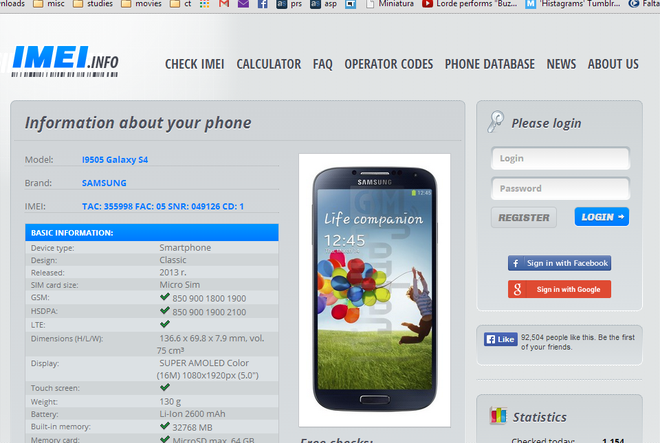Open the OPERATOR CODES menu item
The image size is (660, 443).
tap(389, 64)
